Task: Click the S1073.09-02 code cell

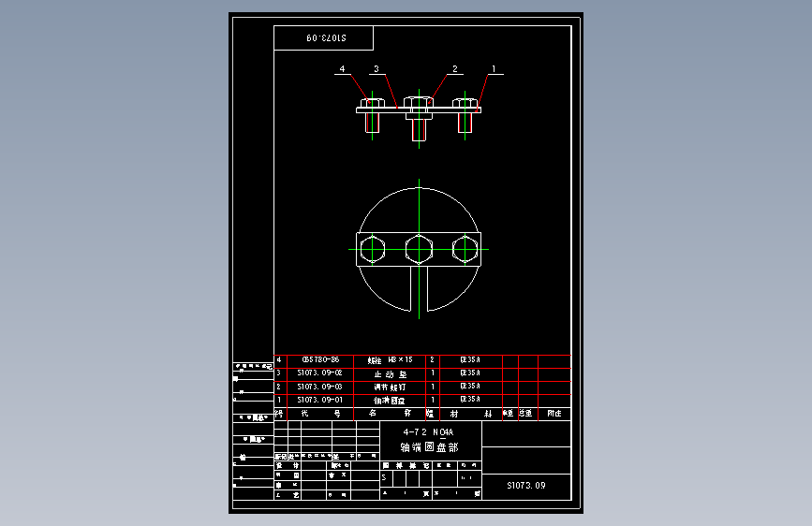Action: coord(320,373)
